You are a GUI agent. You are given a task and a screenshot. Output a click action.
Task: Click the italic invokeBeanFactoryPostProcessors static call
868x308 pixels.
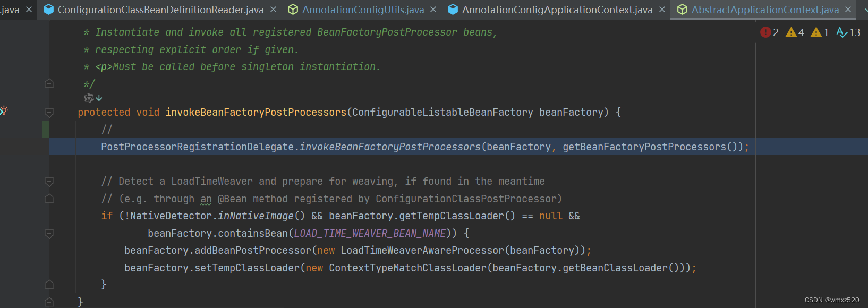[x=390, y=147]
